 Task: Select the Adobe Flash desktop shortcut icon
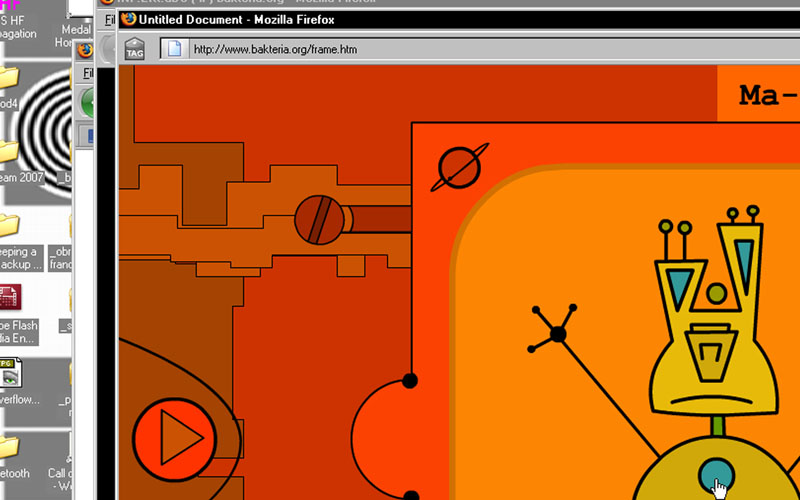click(10, 297)
